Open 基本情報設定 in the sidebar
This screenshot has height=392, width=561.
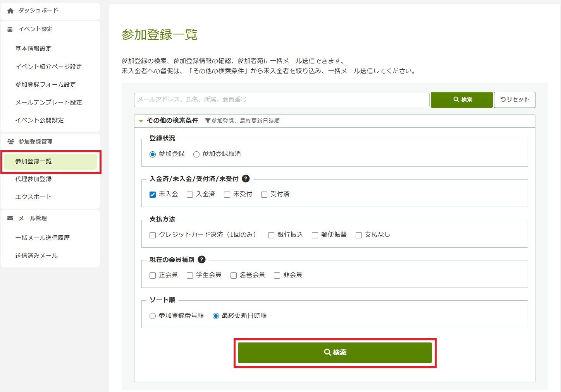coord(33,49)
